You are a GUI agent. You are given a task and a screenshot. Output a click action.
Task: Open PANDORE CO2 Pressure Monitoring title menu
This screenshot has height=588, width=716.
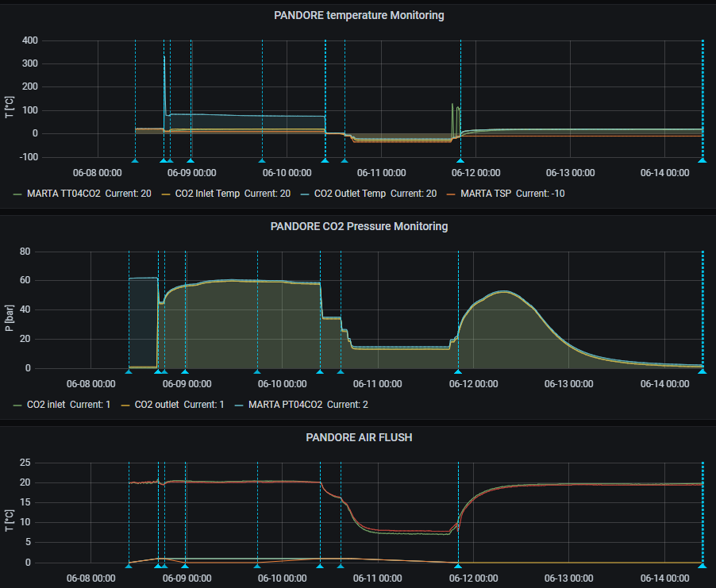359,226
